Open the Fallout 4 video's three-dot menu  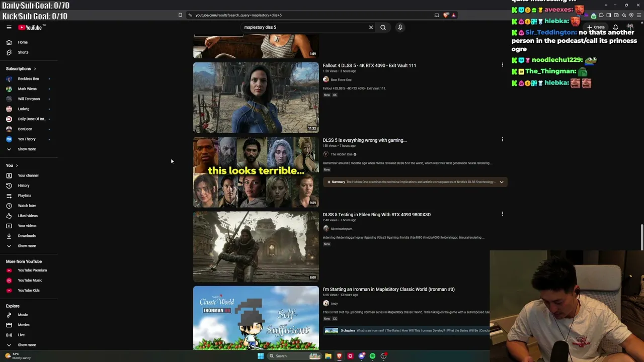point(502,65)
